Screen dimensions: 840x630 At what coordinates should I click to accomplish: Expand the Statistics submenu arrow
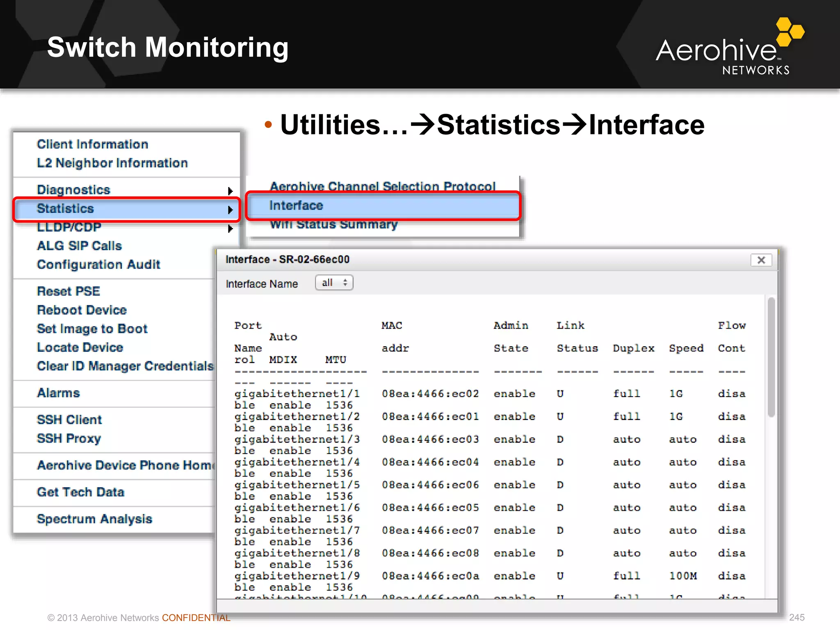tap(230, 210)
